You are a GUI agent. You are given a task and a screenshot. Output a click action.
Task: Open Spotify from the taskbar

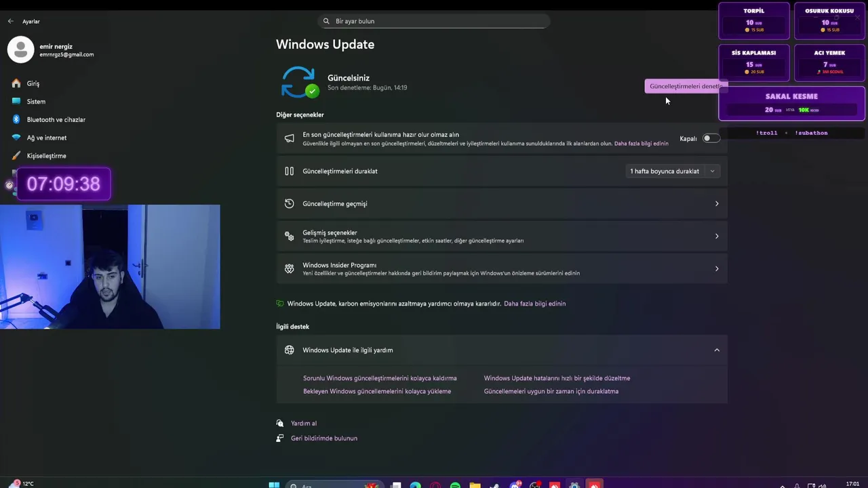tap(455, 485)
